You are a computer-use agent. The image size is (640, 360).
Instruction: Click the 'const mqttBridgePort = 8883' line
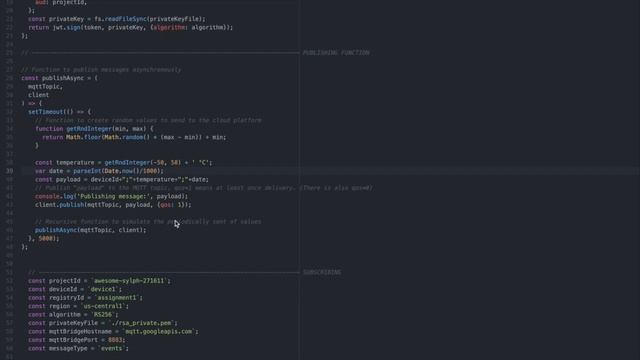[77, 340]
